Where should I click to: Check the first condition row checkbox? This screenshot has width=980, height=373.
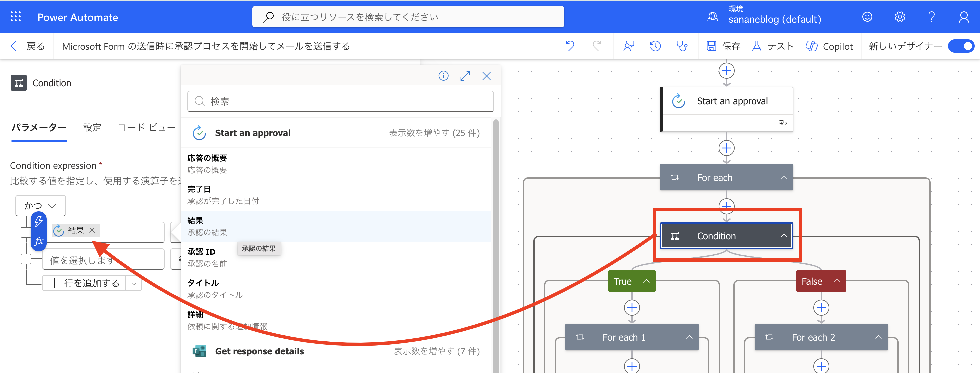pyautogui.click(x=26, y=232)
